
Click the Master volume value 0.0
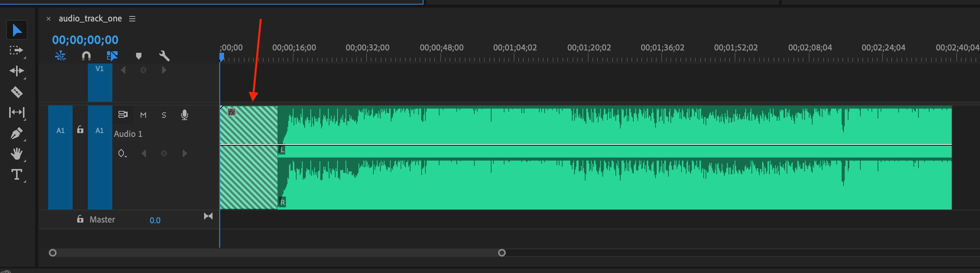pyautogui.click(x=155, y=220)
